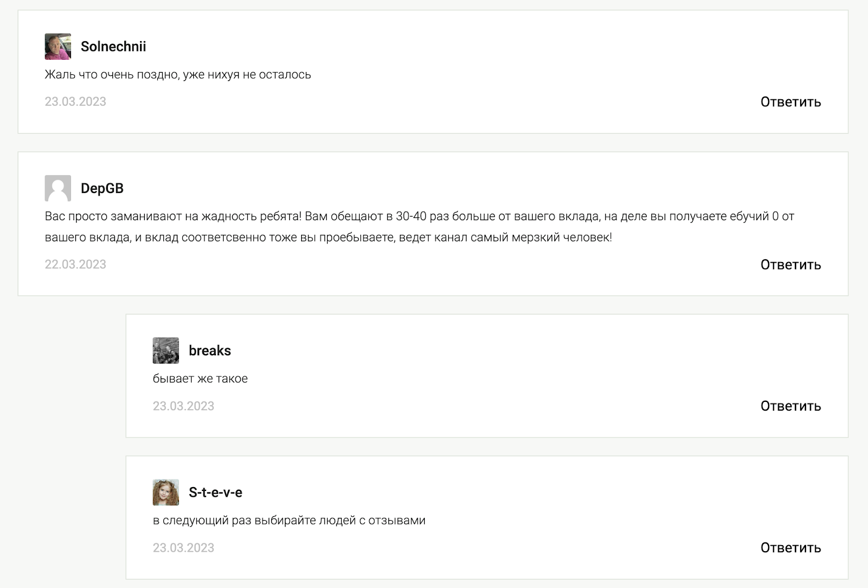Open the Solnechnii username link

click(113, 47)
